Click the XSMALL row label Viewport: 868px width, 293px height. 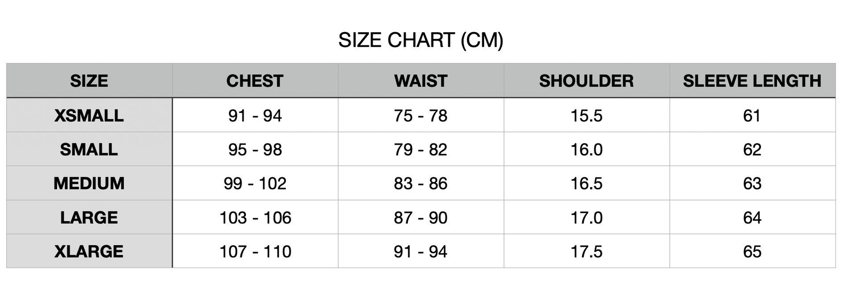[89, 116]
